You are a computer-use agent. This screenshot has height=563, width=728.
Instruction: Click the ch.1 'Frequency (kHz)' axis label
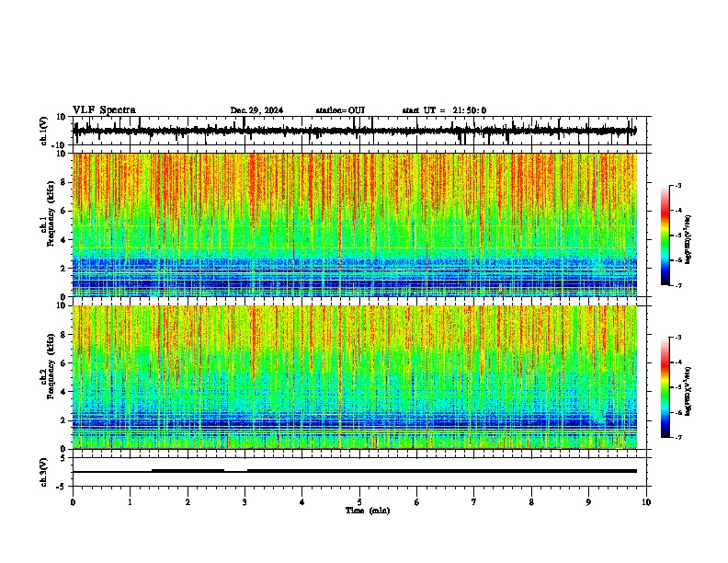49,214
